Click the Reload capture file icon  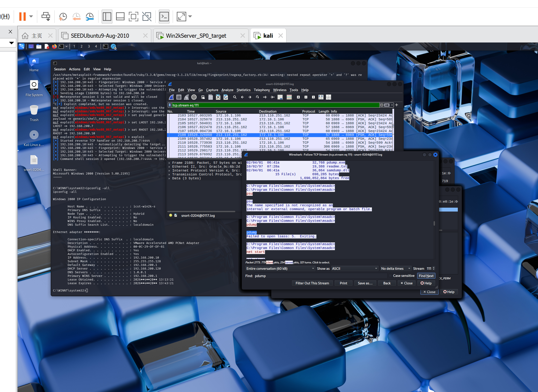point(225,97)
